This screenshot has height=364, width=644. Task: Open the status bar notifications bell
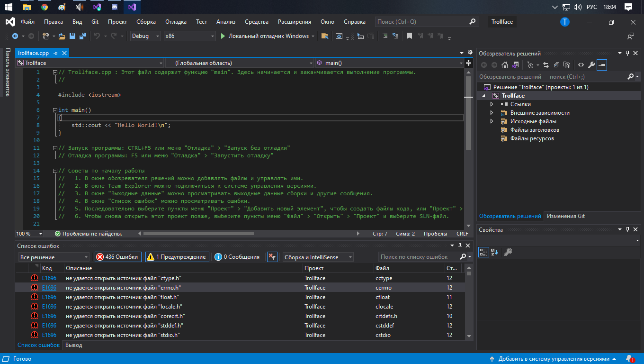click(629, 359)
